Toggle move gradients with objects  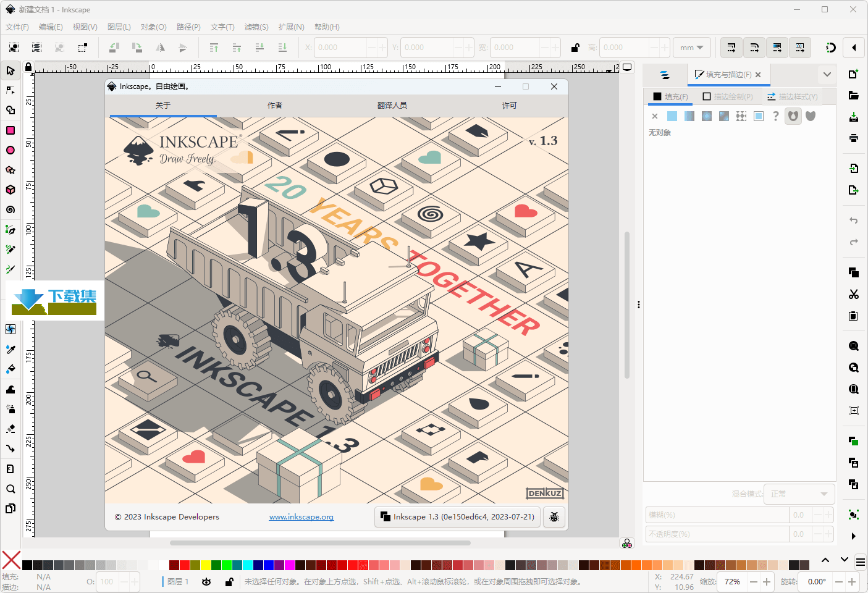point(777,48)
